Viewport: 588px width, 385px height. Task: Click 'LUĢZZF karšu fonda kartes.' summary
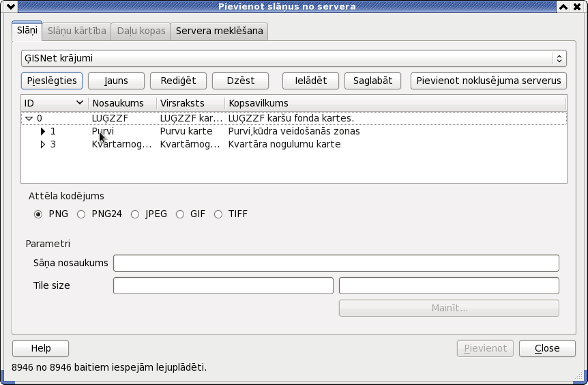pyautogui.click(x=291, y=119)
